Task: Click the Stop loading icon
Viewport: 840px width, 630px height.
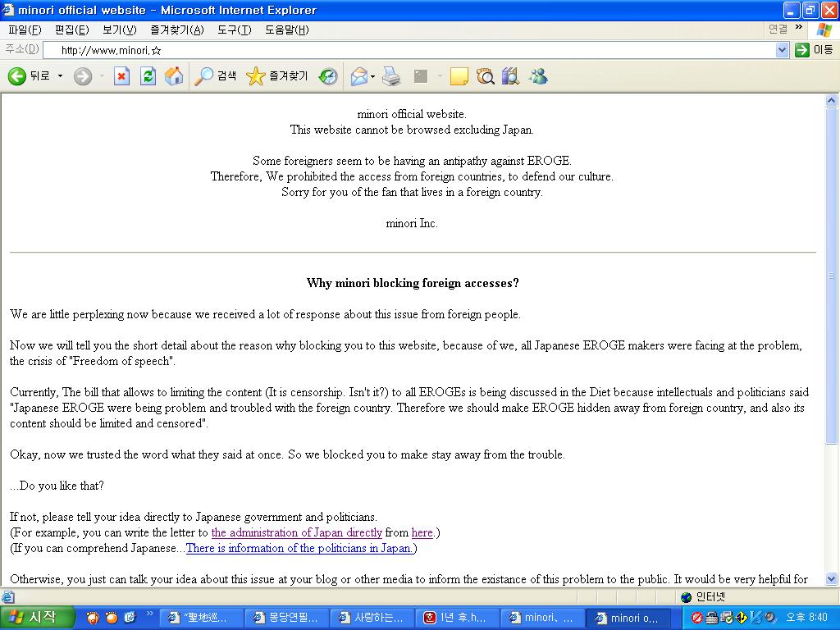Action: 121,76
